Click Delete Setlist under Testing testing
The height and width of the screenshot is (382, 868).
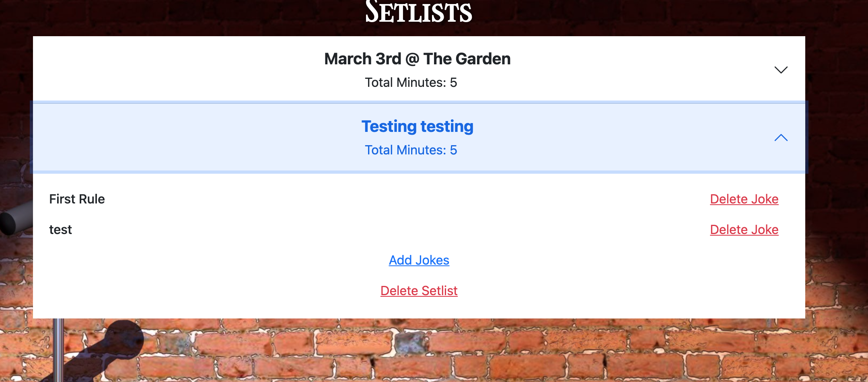click(x=419, y=290)
